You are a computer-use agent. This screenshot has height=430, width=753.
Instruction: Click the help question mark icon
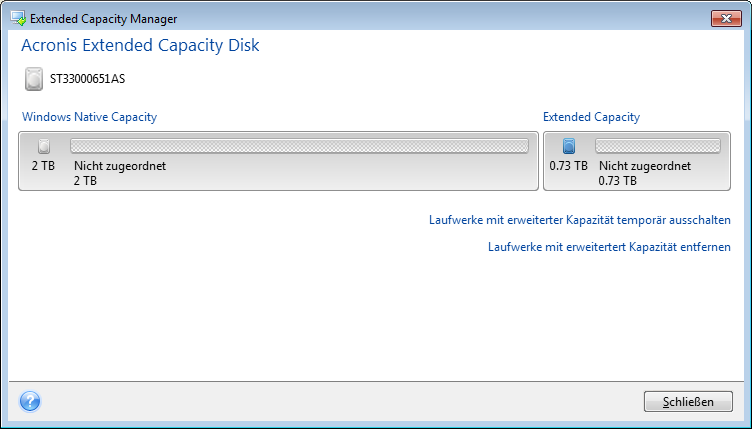point(29,401)
